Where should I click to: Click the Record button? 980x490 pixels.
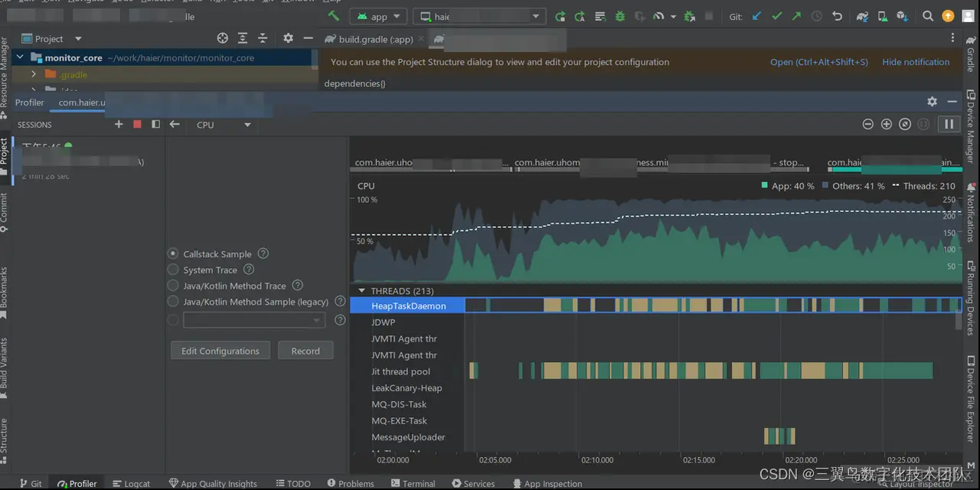[305, 351]
